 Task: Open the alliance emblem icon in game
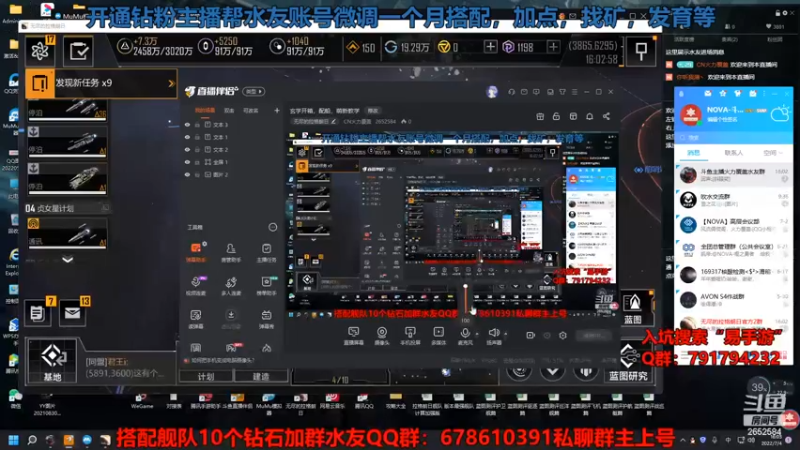(x=40, y=51)
